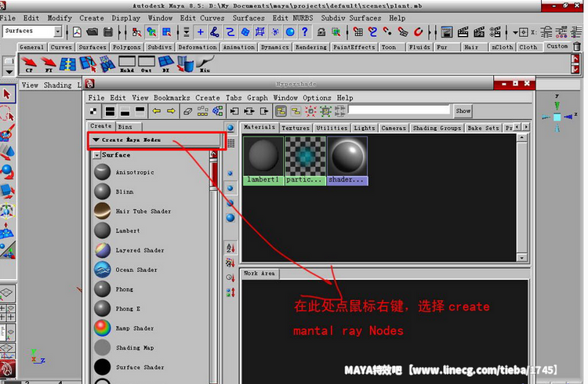This screenshot has height=384, width=588.
Task: Click the Hypershade next graph arrow
Action: click(171, 111)
